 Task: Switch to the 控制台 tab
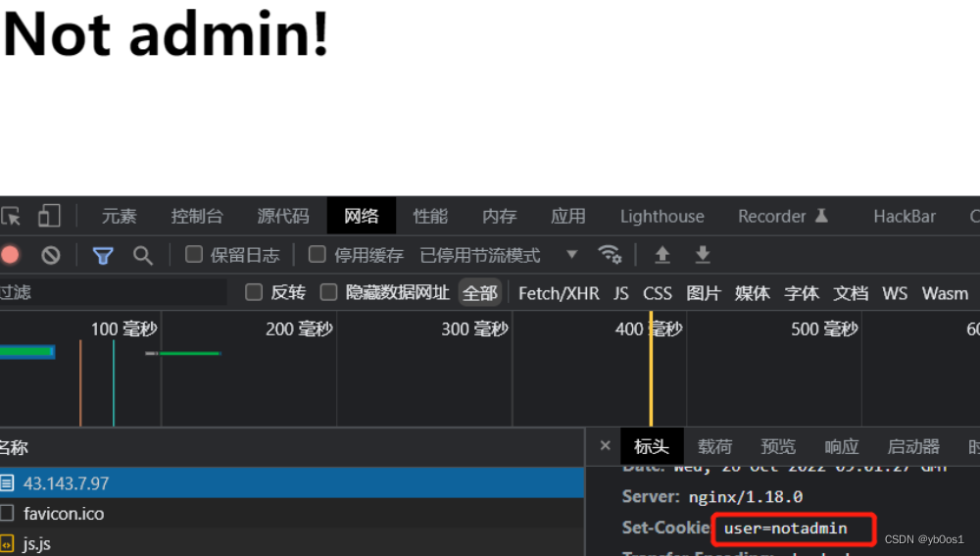(x=197, y=217)
